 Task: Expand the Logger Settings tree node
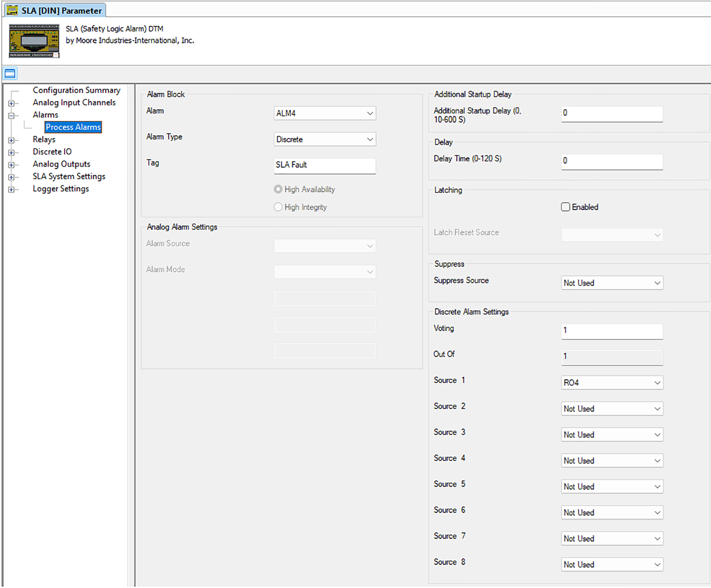tap(11, 190)
